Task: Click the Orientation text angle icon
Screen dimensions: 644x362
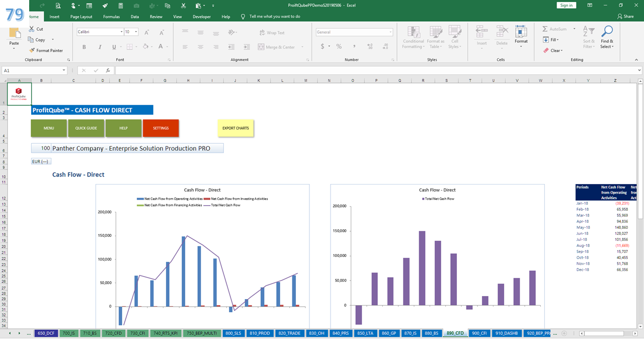Action: (231, 33)
